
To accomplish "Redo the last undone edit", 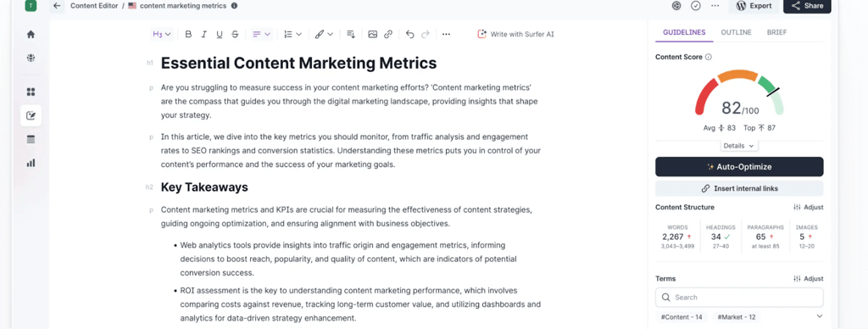I will coord(426,34).
